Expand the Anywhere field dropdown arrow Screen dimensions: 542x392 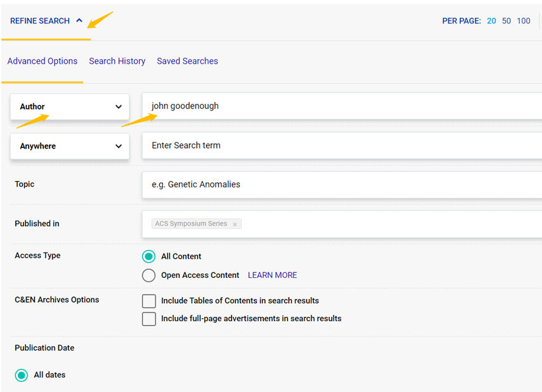(119, 146)
